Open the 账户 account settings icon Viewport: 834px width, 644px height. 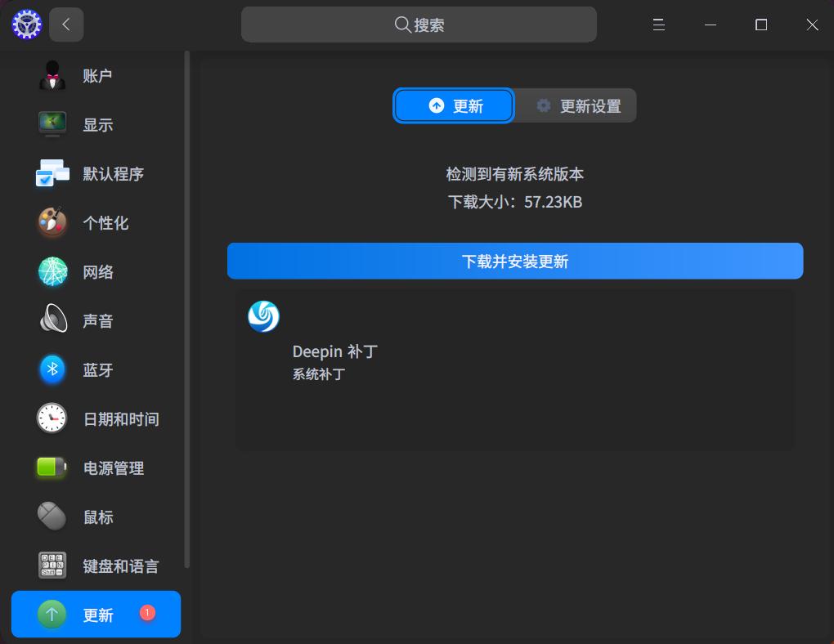(x=52, y=75)
